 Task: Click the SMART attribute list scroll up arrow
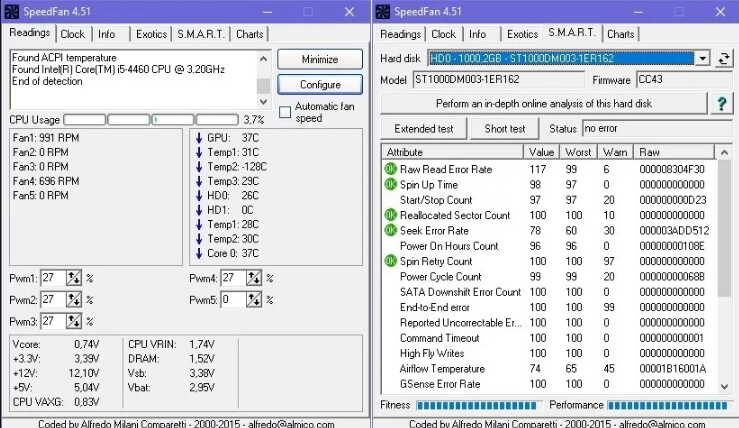(x=724, y=152)
